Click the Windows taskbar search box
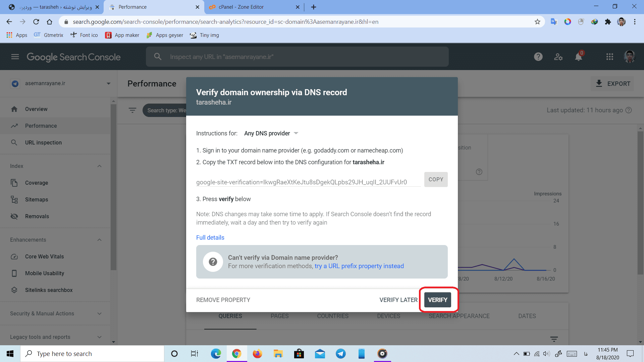Screen dimensions: 644x362 [x=92, y=354]
